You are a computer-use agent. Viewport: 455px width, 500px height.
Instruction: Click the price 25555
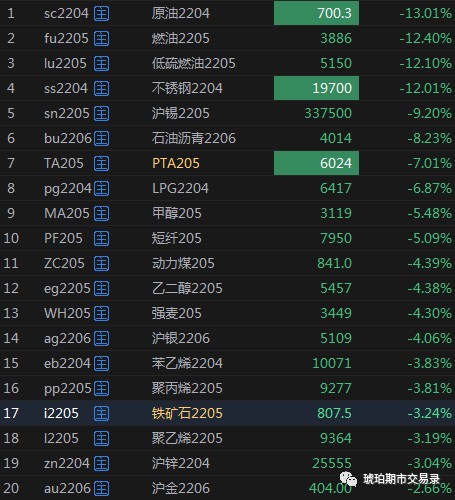[332, 463]
